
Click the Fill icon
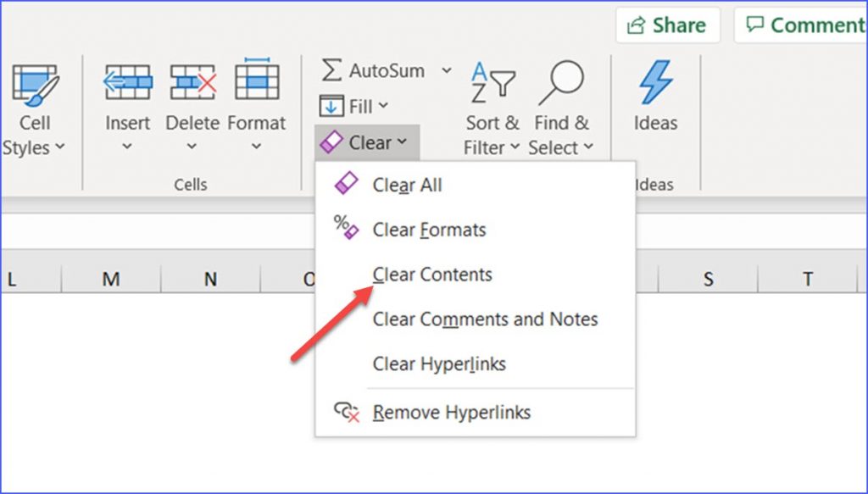click(332, 105)
